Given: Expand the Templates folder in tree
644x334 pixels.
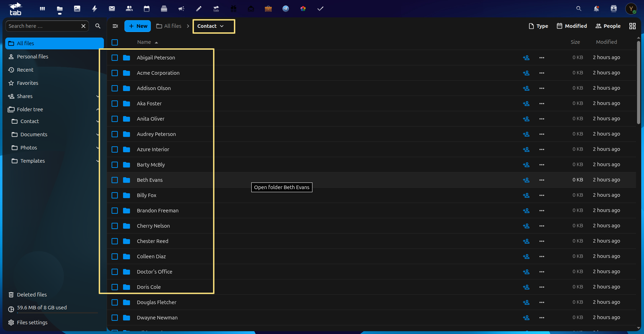Looking at the screenshot, I should click(x=97, y=161).
